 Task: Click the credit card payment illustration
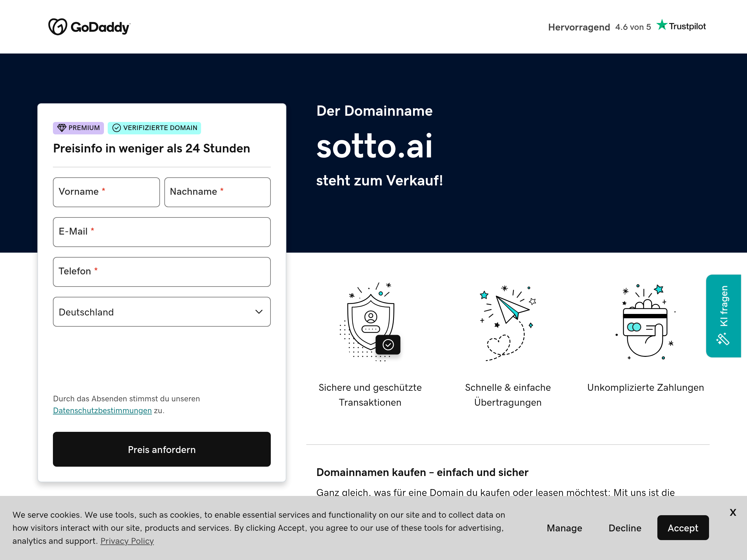pos(645,322)
